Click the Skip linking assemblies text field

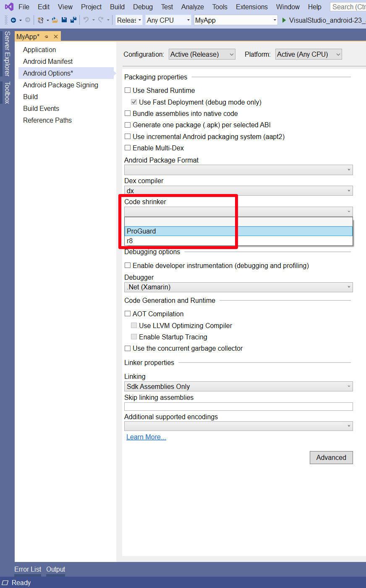[238, 406]
